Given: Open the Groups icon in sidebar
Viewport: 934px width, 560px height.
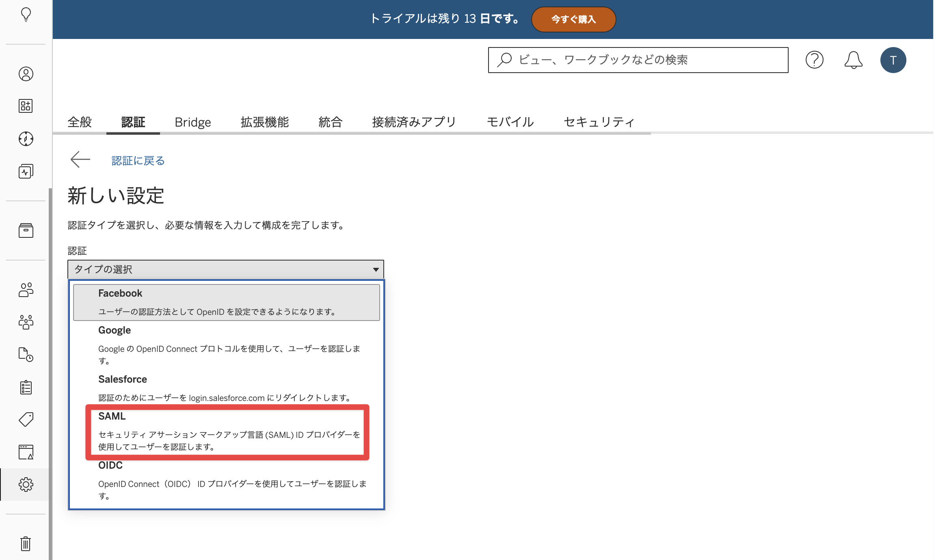Looking at the screenshot, I should coord(26,322).
